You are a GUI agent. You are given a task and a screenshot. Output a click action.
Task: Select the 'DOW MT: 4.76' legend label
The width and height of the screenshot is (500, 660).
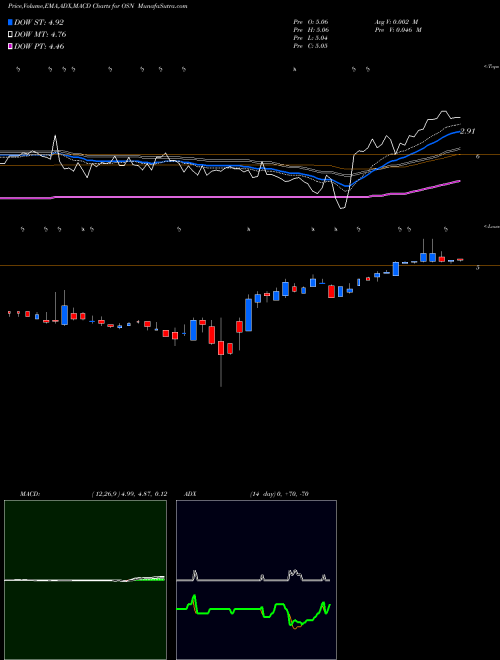coord(40,35)
